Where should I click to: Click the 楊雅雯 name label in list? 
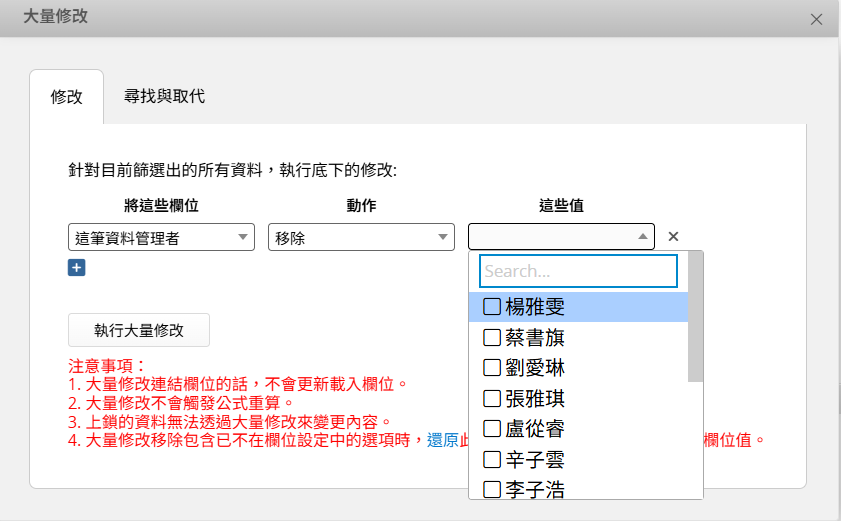pyautogui.click(x=535, y=307)
